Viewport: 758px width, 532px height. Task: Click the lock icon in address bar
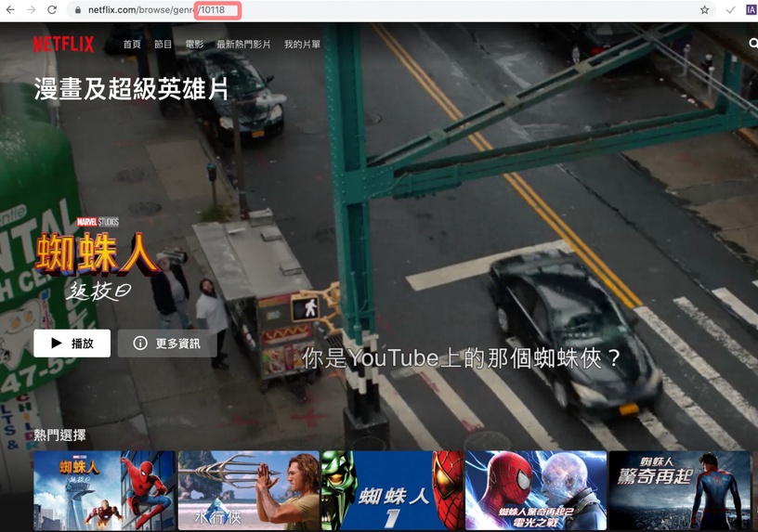click(x=78, y=10)
